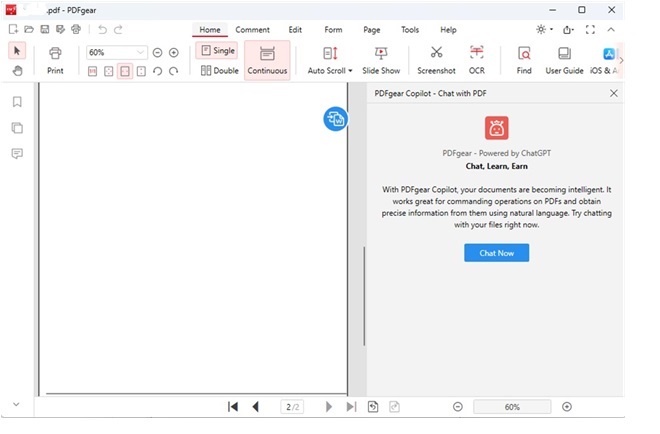Go to the previous page
The width and height of the screenshot is (660, 434).
255,407
